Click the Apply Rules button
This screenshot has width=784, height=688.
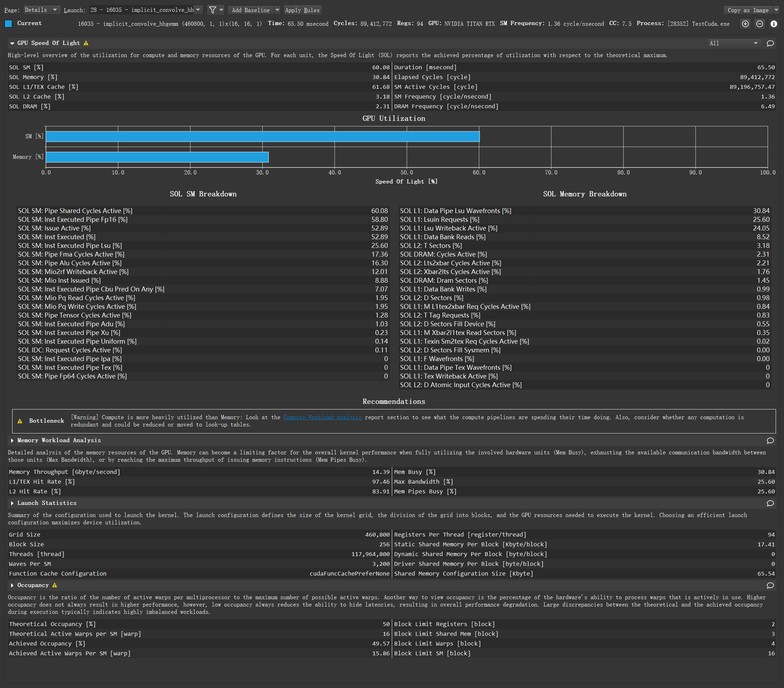[302, 10]
